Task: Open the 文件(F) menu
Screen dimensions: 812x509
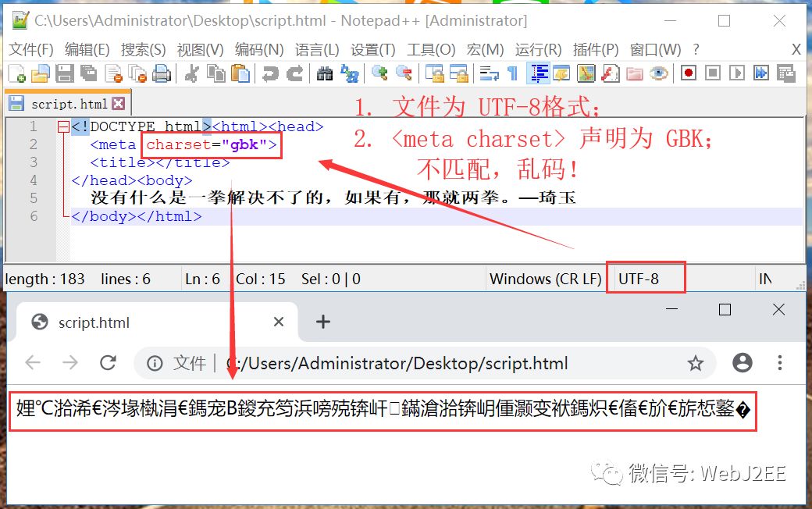Action: click(31, 50)
